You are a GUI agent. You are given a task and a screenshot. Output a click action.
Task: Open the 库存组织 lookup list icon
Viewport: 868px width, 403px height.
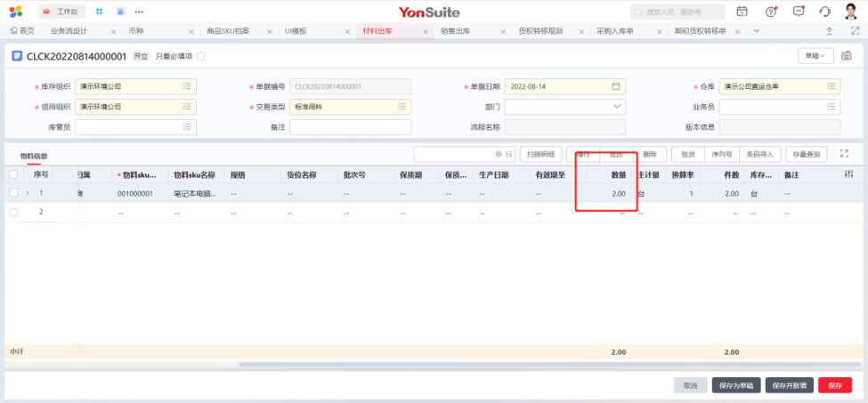[x=187, y=86]
